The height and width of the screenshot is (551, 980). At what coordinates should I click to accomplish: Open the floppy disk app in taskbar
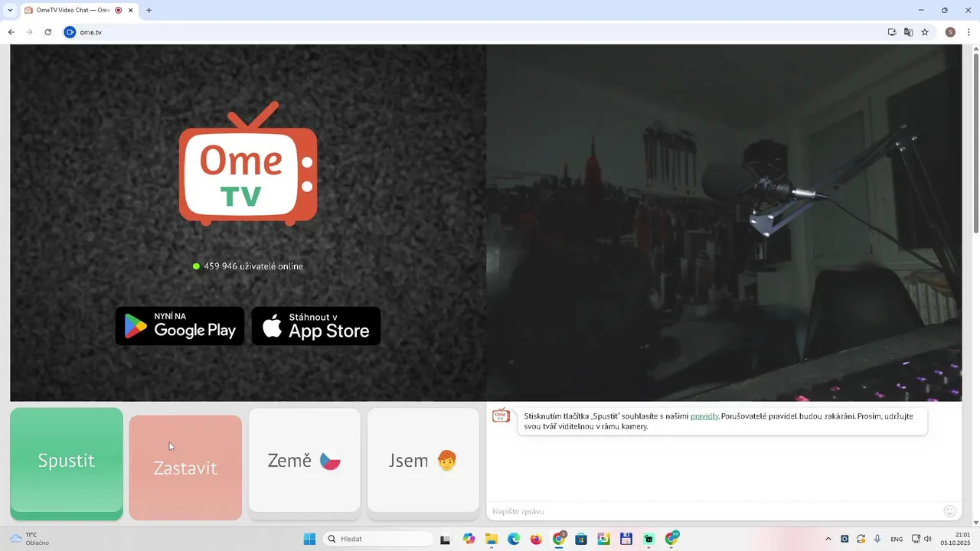pos(626,539)
